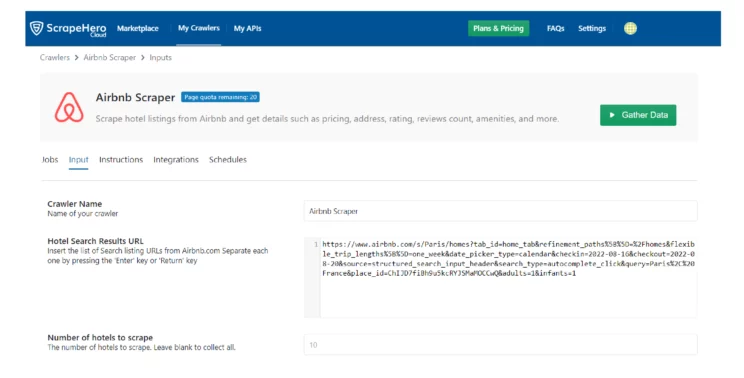The height and width of the screenshot is (378, 744).
Task: Open the Schedules tab
Action: (x=228, y=160)
